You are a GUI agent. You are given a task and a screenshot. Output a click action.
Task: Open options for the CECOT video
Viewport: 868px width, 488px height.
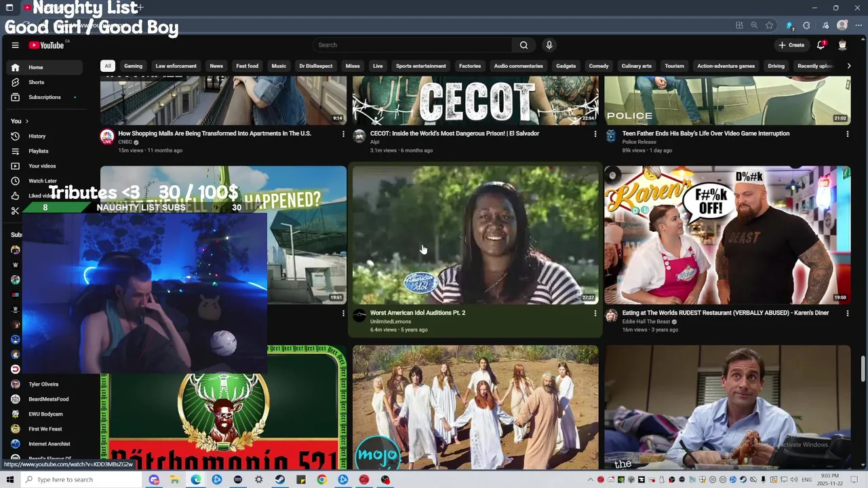point(595,134)
